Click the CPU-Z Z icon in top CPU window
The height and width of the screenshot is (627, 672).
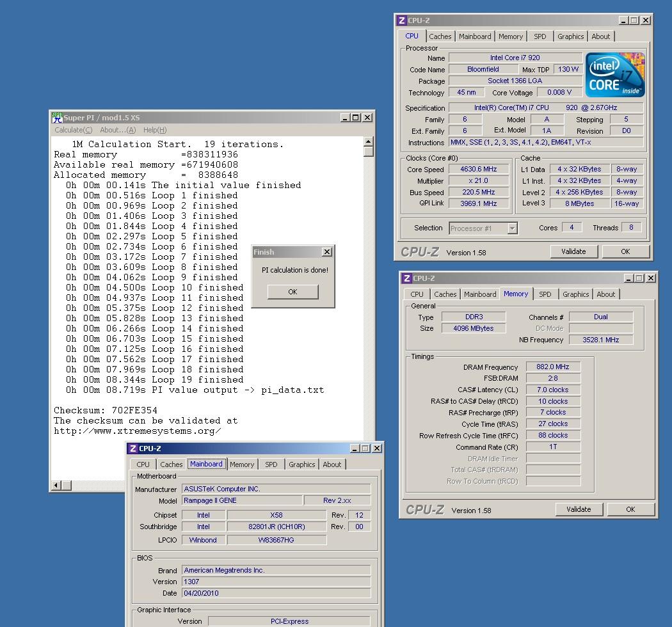coord(401,20)
